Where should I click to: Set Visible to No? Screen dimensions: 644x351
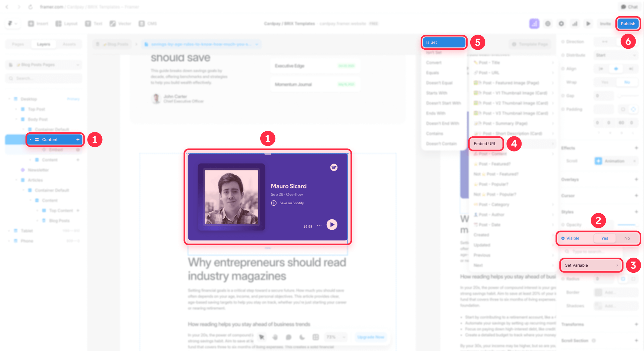[x=627, y=238]
